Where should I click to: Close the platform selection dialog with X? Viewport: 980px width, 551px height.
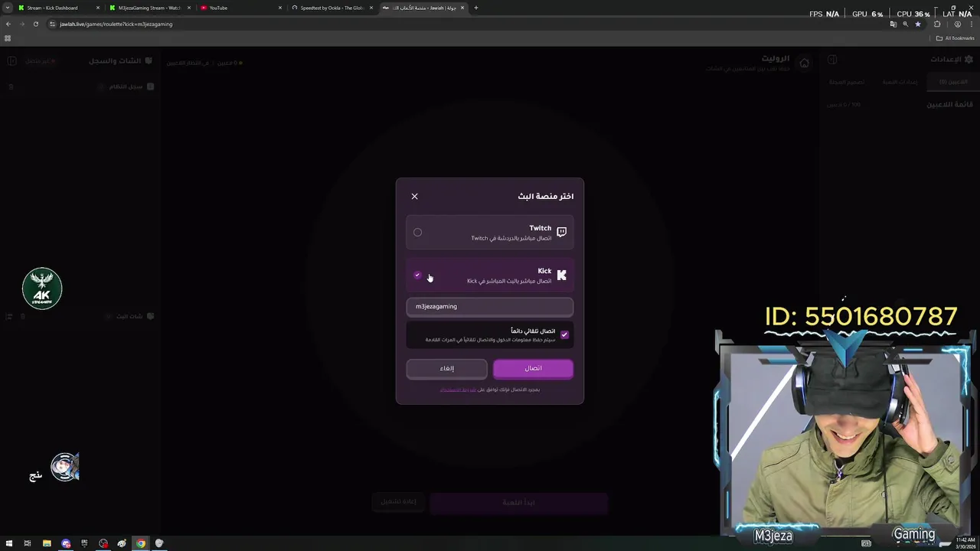(x=414, y=197)
